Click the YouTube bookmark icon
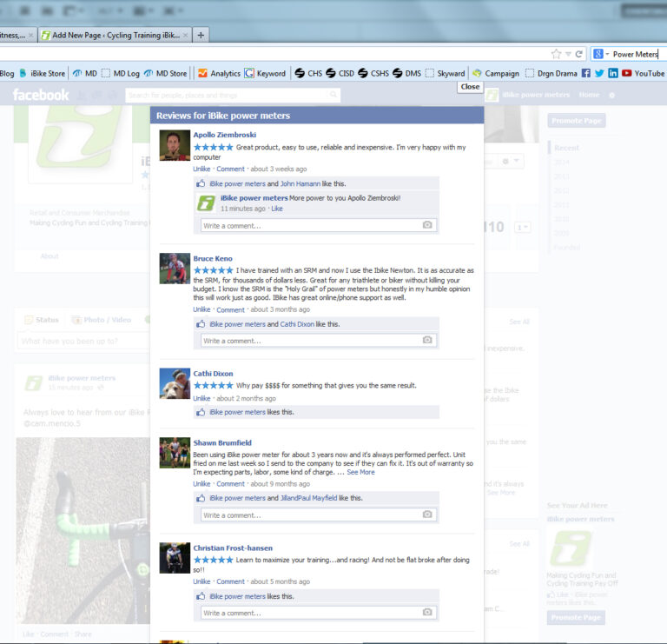 (x=627, y=74)
